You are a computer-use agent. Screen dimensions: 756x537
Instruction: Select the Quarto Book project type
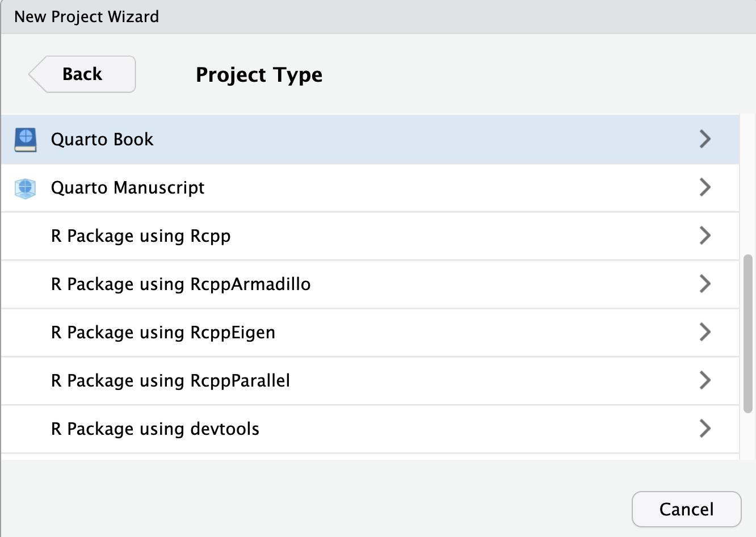[102, 140]
